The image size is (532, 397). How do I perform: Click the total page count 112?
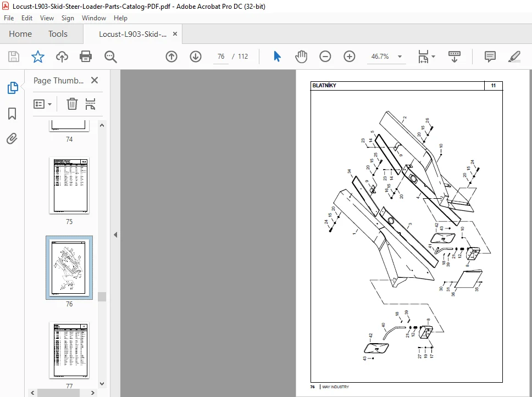243,56
